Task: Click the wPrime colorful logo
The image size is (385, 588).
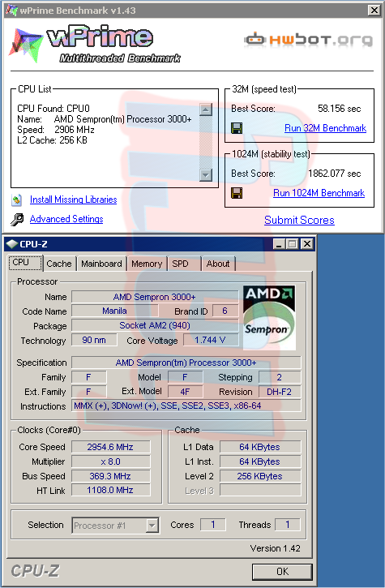Action: [26, 45]
